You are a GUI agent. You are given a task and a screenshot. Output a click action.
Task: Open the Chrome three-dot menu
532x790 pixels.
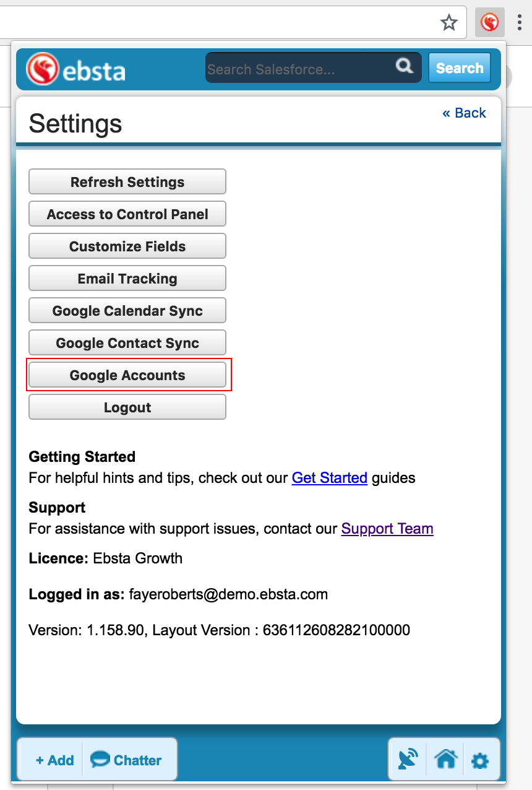coord(520,24)
